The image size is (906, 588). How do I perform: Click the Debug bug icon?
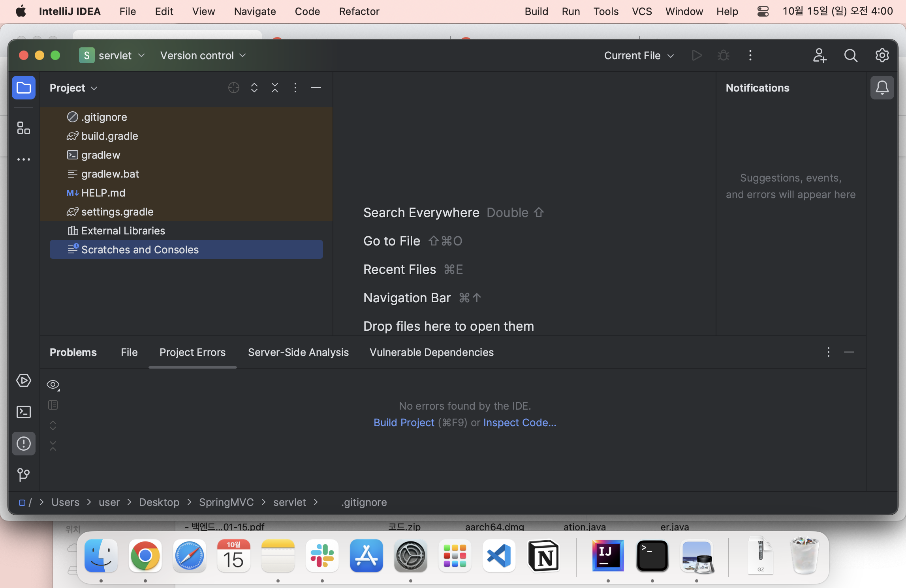coord(724,56)
